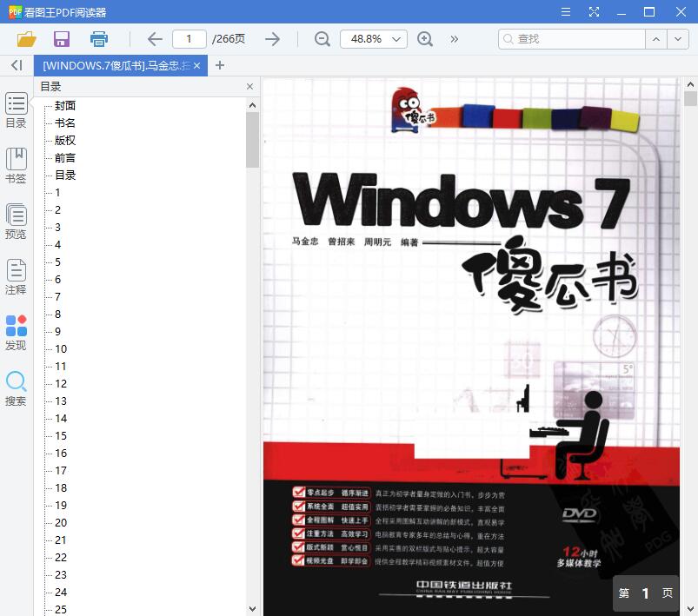Click document scrollbar up arrow
The height and width of the screenshot is (616, 698).
690,83
